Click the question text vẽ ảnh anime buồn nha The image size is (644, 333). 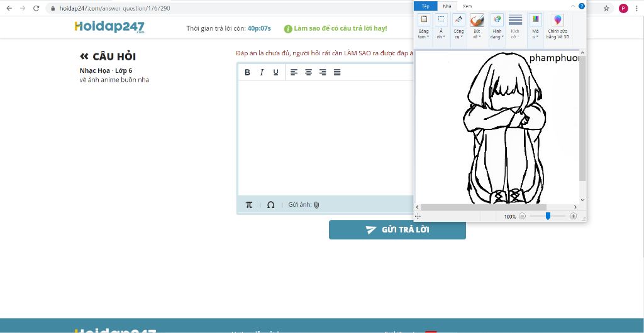[114, 80]
